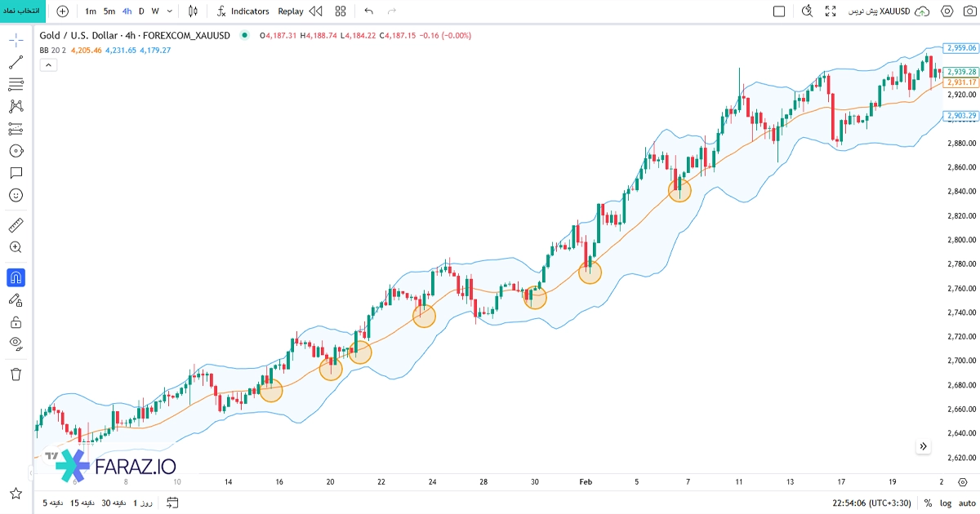The width and height of the screenshot is (980, 514).
Task: Select the ruler measure tool
Action: coord(16,225)
